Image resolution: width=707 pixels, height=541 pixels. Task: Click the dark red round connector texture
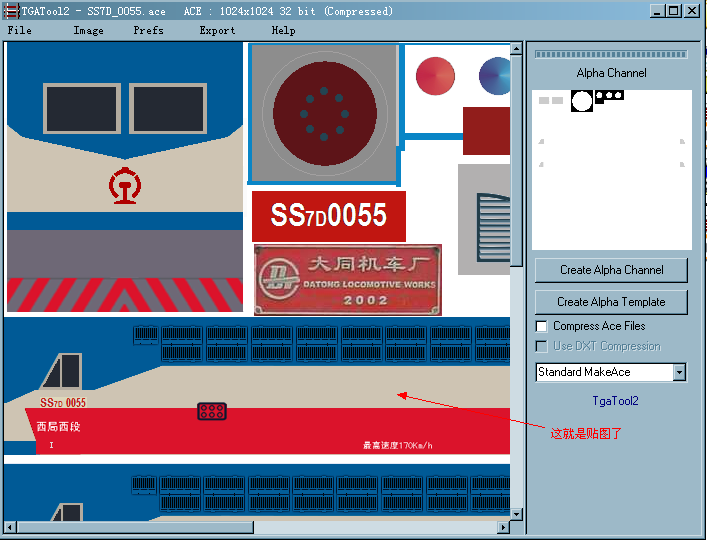pos(324,113)
